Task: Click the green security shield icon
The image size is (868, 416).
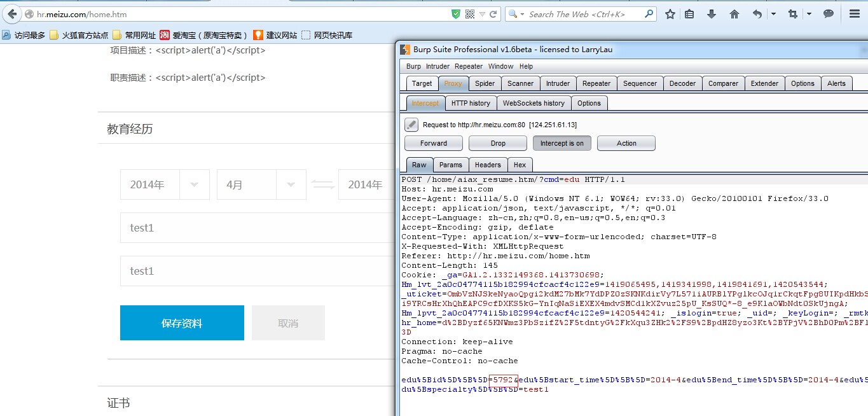Action: tap(456, 14)
